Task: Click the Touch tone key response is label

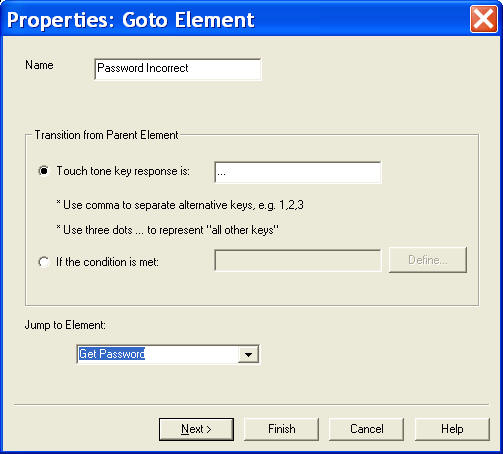Action: (123, 171)
